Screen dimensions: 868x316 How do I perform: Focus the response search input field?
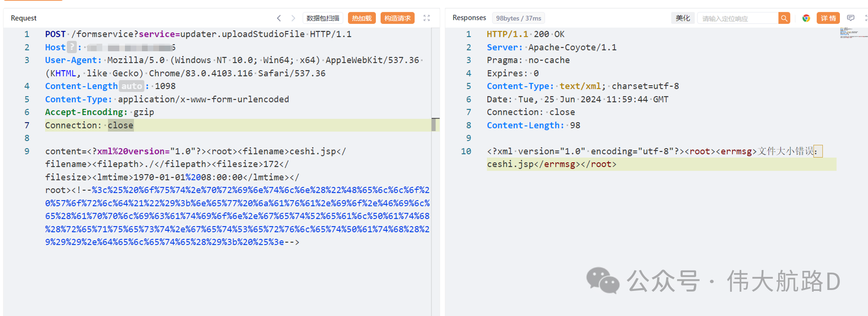tap(738, 18)
